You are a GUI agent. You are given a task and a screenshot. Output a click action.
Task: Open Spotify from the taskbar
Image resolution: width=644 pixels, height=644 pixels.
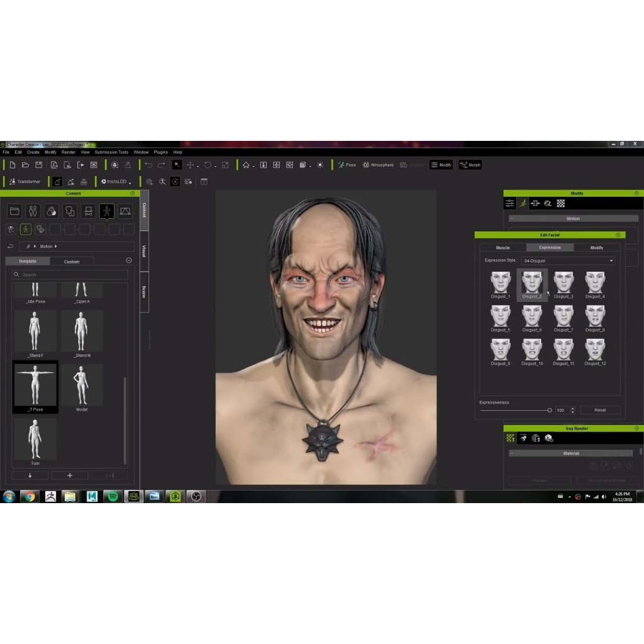click(113, 497)
